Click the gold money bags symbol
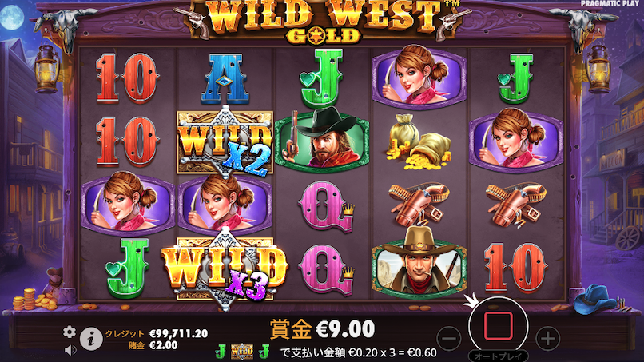 click(x=418, y=142)
